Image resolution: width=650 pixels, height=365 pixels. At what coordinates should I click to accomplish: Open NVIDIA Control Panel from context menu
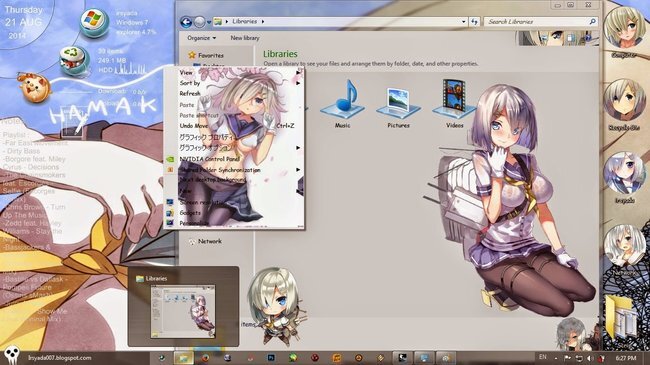coord(209,159)
